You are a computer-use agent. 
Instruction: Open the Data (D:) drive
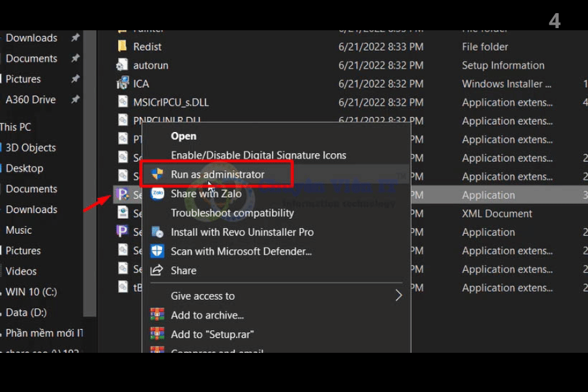pyautogui.click(x=26, y=312)
